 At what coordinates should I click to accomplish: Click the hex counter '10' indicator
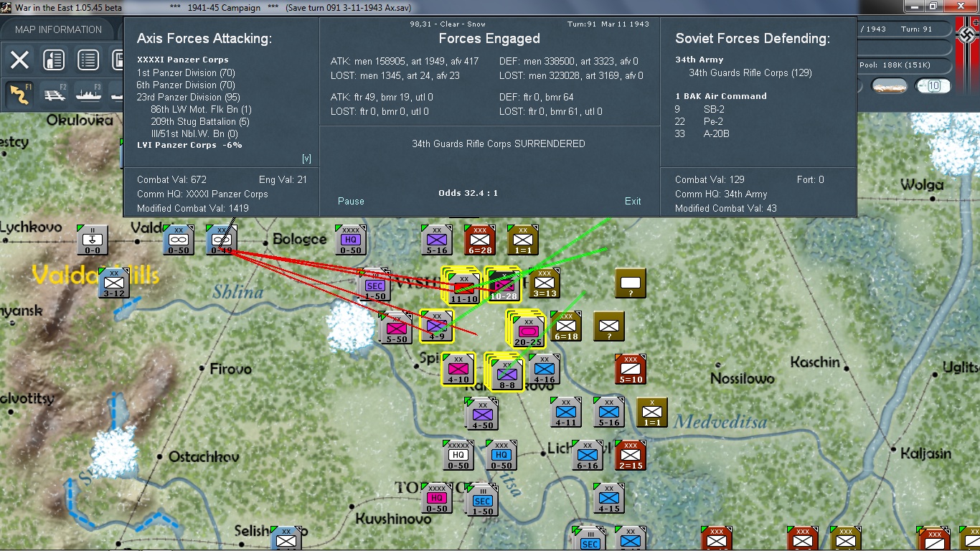point(933,86)
